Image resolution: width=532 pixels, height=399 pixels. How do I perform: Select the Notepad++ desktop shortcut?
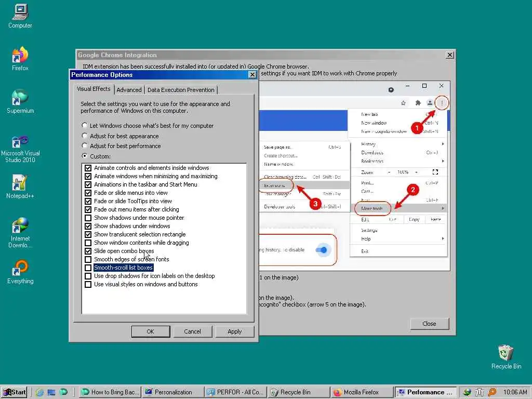pyautogui.click(x=20, y=187)
